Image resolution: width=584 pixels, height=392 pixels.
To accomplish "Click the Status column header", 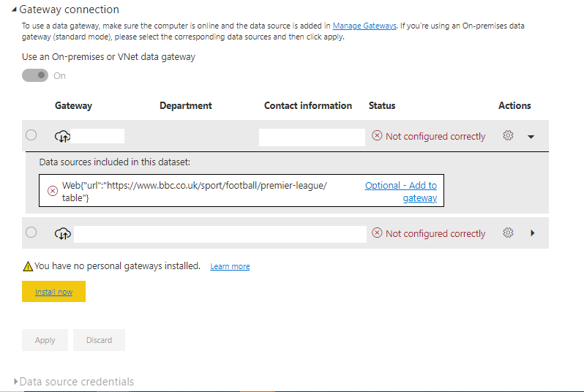I will point(382,106).
